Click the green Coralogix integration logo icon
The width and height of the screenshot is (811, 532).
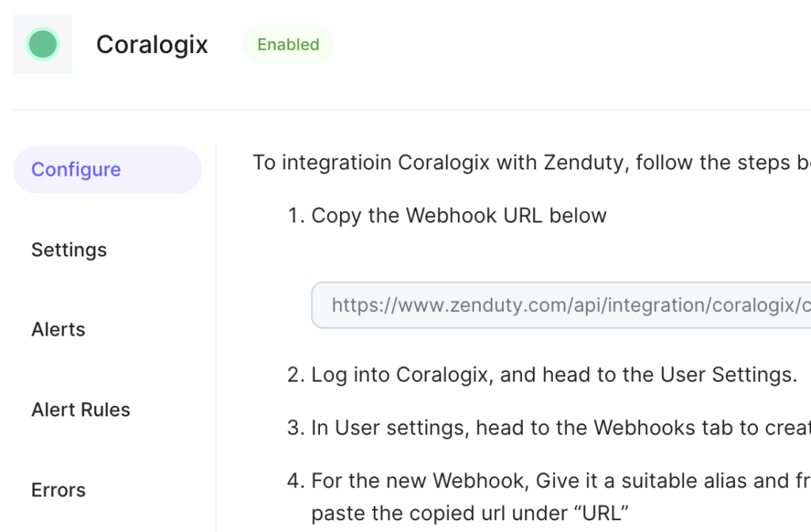(x=43, y=44)
